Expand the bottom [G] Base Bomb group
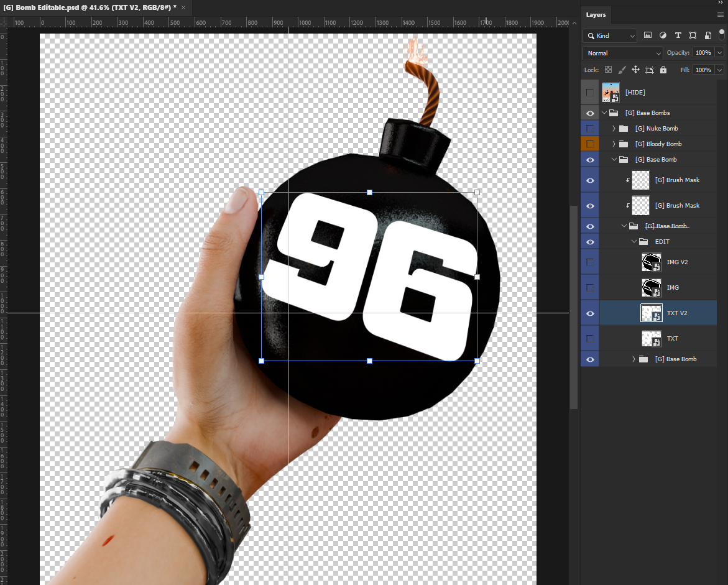The width and height of the screenshot is (728, 585). point(634,359)
